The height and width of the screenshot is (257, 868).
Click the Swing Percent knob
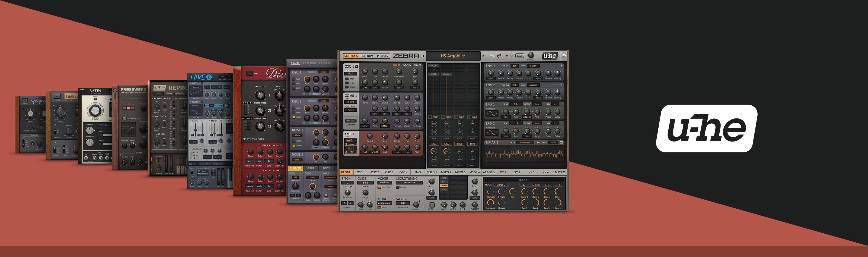[x=416, y=204]
